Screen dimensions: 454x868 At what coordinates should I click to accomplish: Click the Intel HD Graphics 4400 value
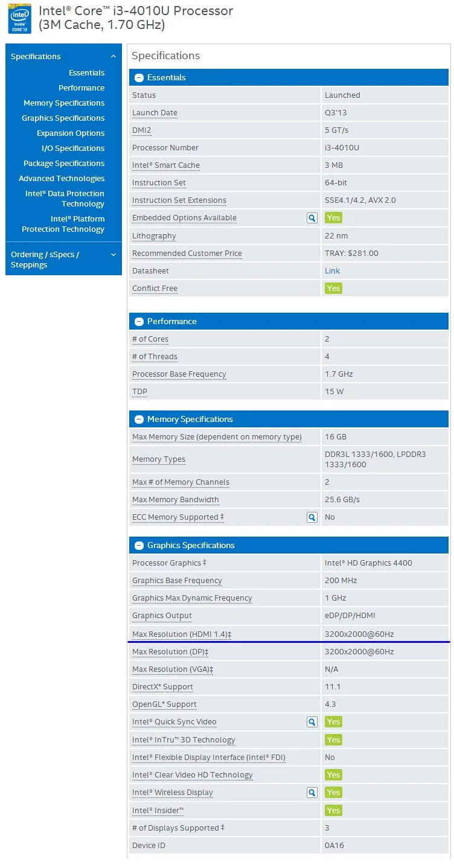[368, 563]
